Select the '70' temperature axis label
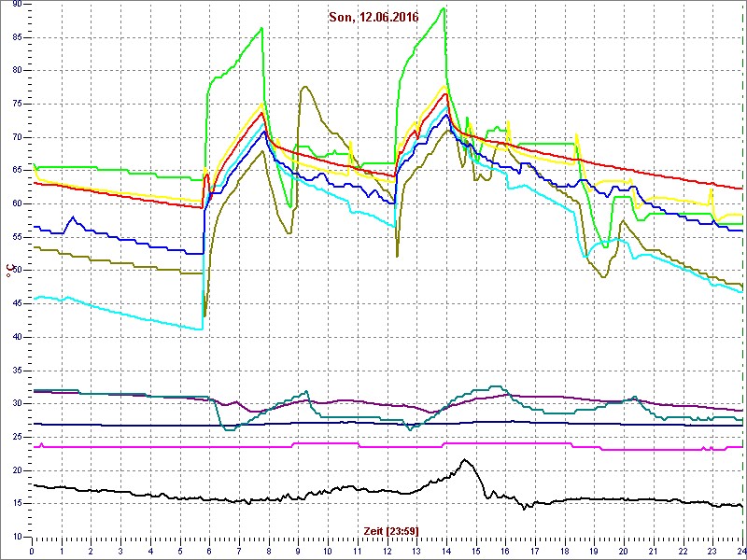This screenshot has width=747, height=560. (17, 137)
